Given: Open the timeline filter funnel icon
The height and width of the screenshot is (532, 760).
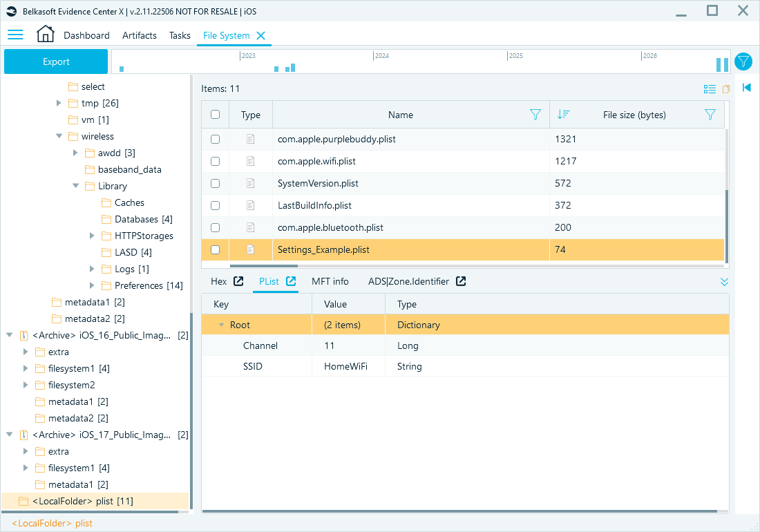Looking at the screenshot, I should point(743,61).
